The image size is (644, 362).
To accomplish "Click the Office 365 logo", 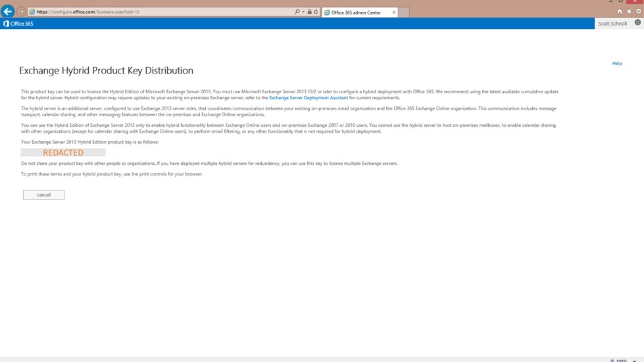I will [x=18, y=24].
